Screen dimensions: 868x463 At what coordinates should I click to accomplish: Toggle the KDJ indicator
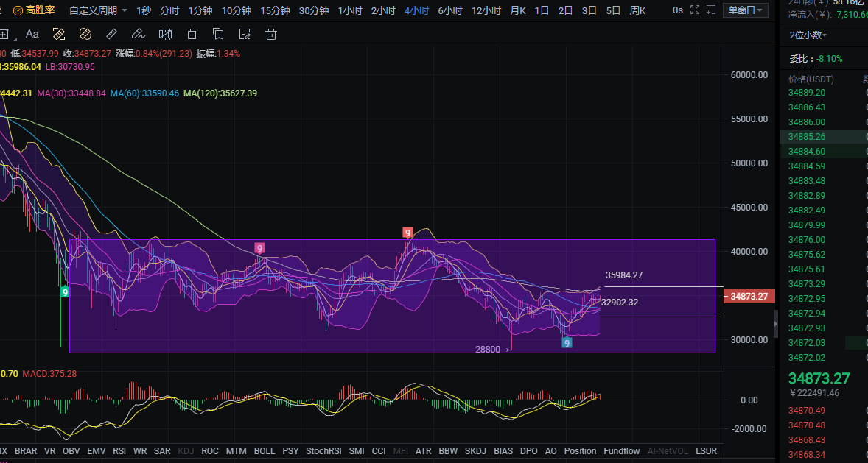187,450
